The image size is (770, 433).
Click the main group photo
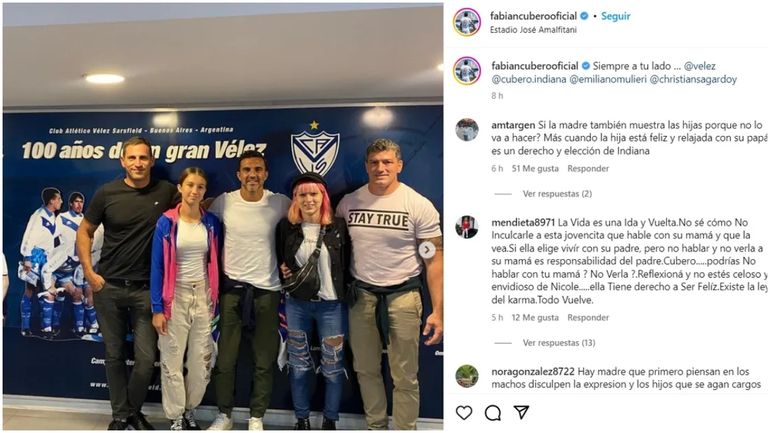223,216
